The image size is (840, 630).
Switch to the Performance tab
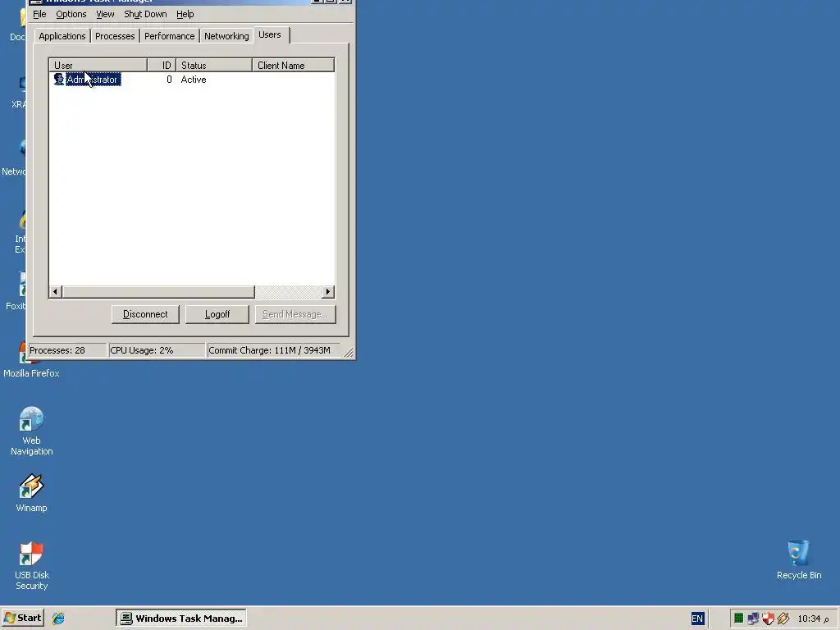point(169,36)
